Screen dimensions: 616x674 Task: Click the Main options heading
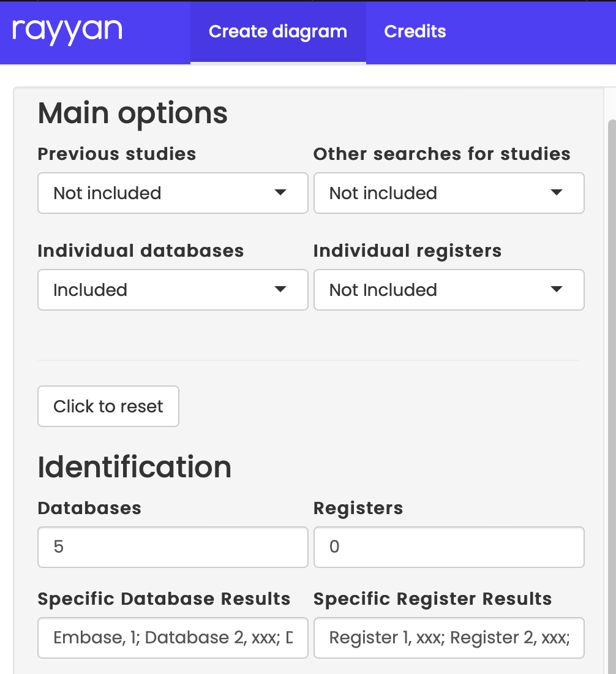pos(133,113)
